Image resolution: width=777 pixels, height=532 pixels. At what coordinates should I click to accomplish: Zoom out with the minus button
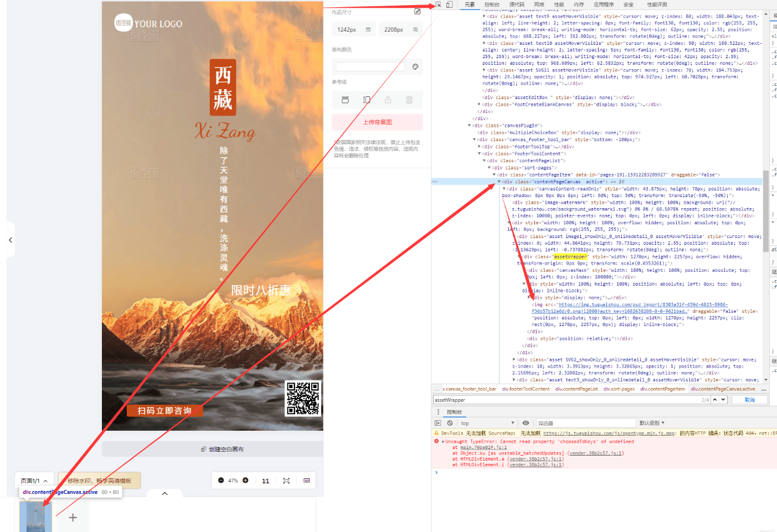pyautogui.click(x=221, y=481)
